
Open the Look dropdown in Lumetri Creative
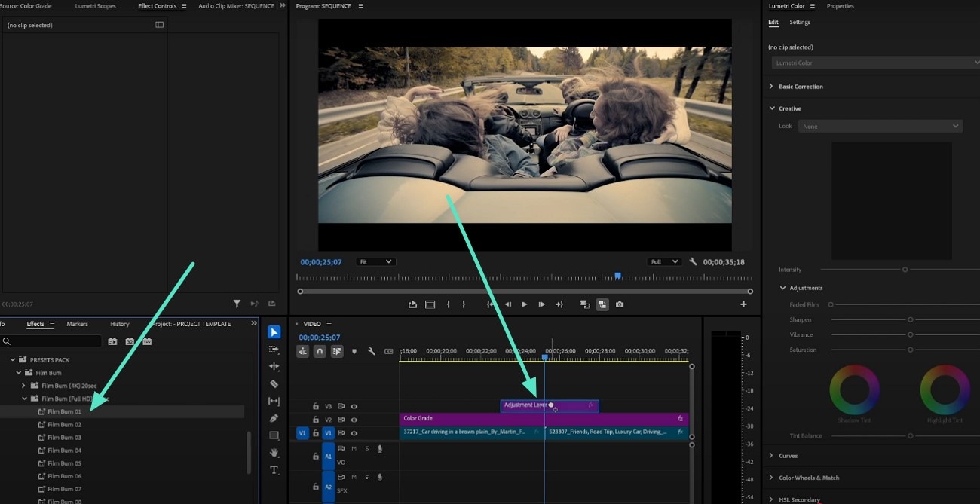880,126
